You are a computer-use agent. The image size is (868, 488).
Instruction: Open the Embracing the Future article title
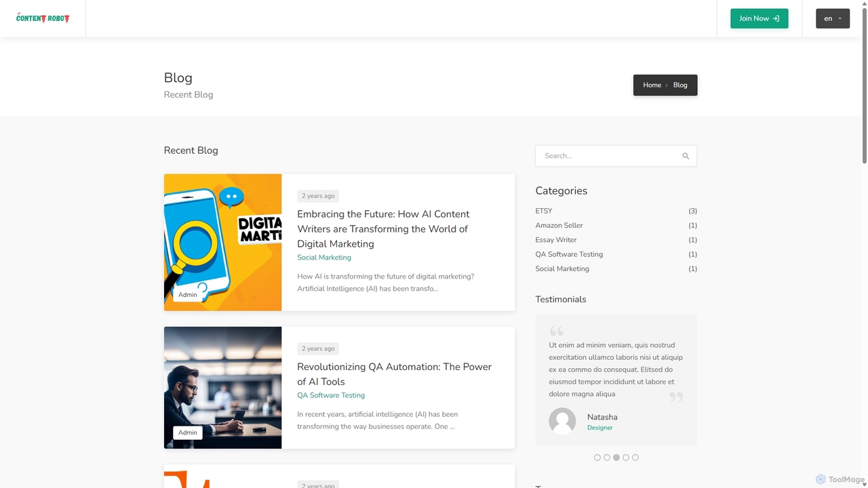(383, 229)
